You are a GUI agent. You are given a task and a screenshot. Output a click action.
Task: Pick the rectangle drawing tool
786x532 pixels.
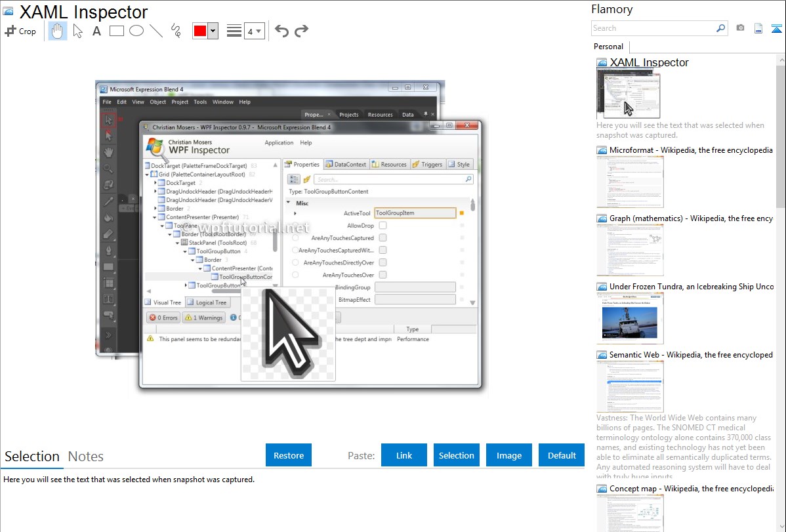tap(116, 31)
